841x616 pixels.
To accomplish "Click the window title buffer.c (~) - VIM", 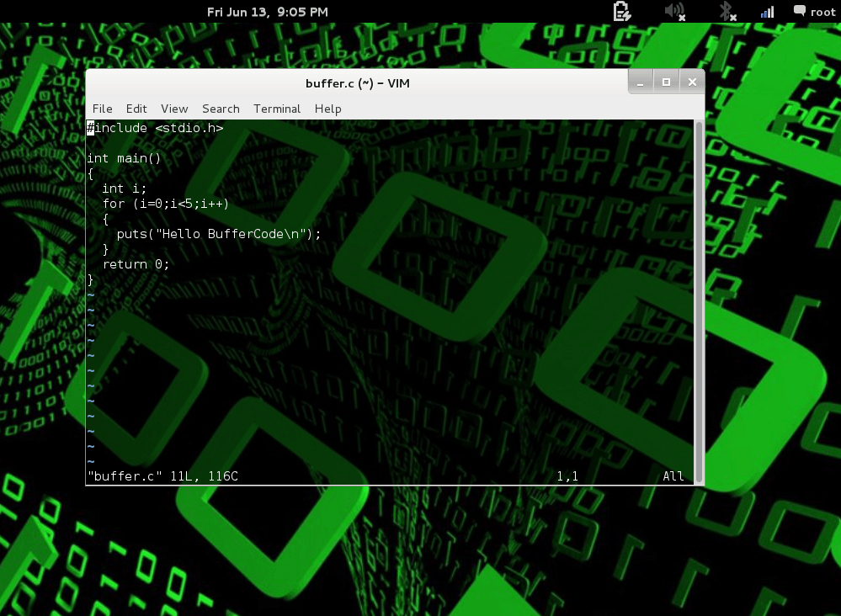I will (x=358, y=83).
